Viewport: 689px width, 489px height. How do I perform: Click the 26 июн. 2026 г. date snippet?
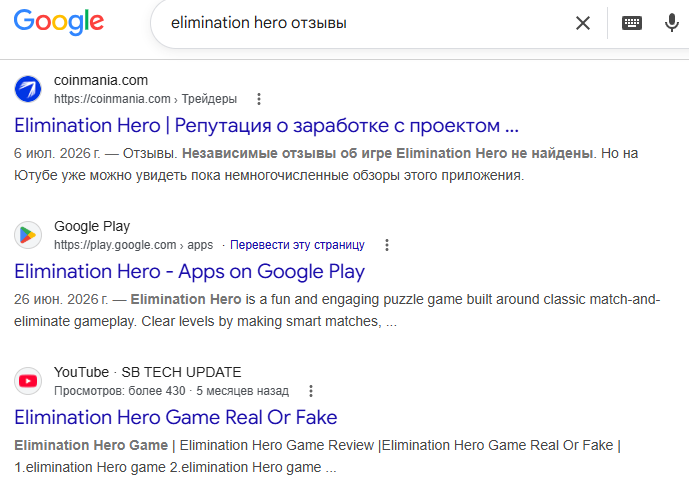coord(61,299)
